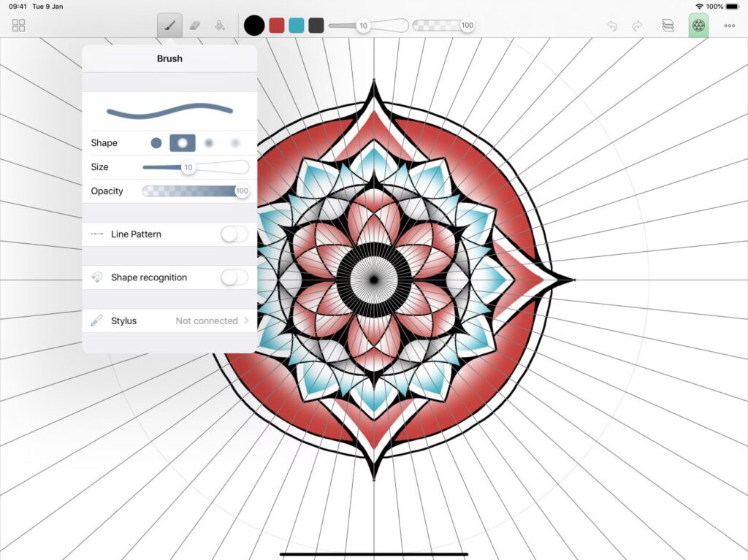Pick the red color swatch
Image resolution: width=748 pixels, height=560 pixels.
(277, 26)
